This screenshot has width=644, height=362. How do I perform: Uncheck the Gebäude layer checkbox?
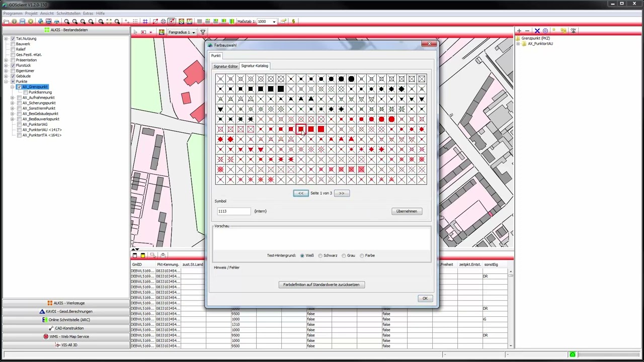13,76
